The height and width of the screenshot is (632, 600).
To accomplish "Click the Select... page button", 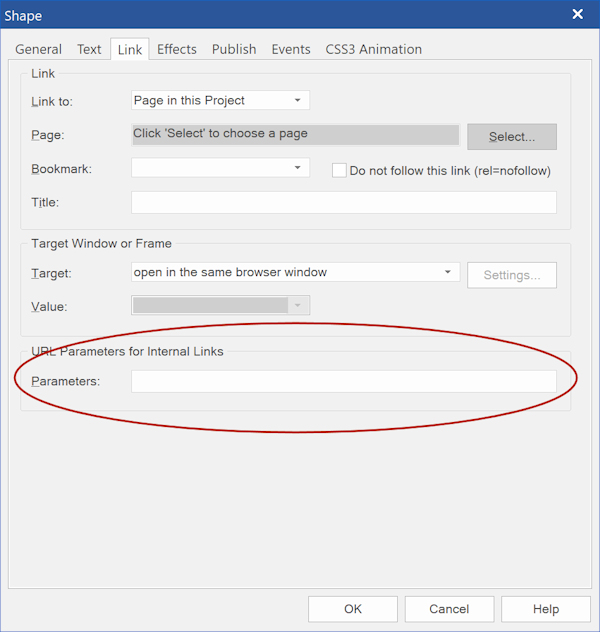I will point(511,136).
